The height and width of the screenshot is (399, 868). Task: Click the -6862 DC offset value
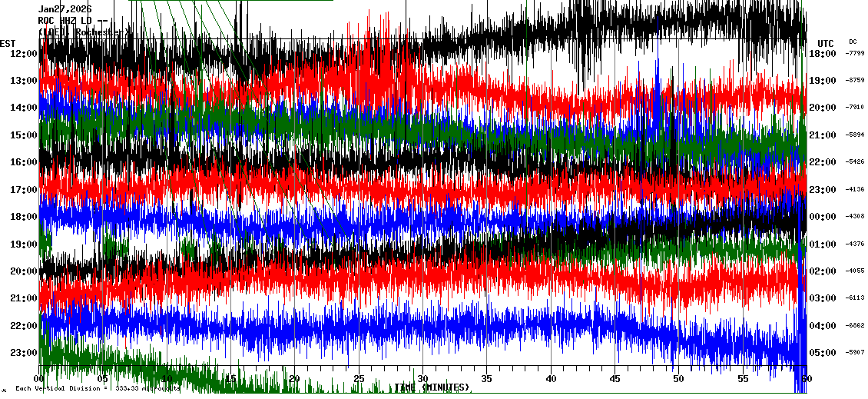click(855, 325)
